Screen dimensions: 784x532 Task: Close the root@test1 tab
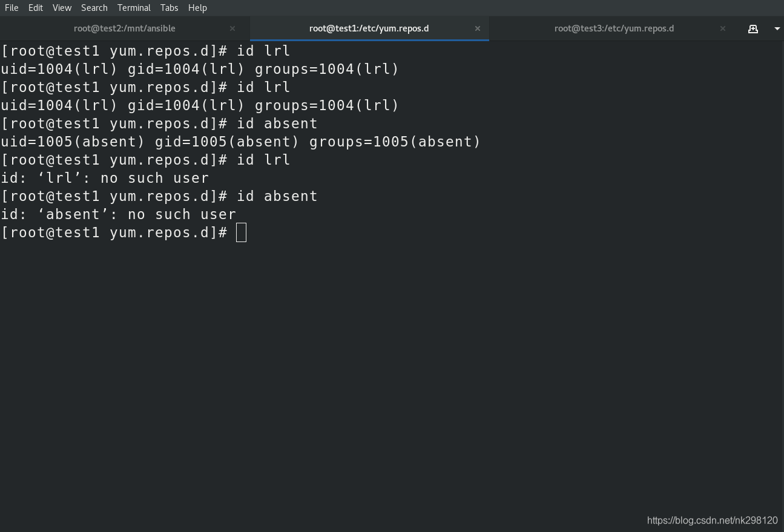pos(478,28)
